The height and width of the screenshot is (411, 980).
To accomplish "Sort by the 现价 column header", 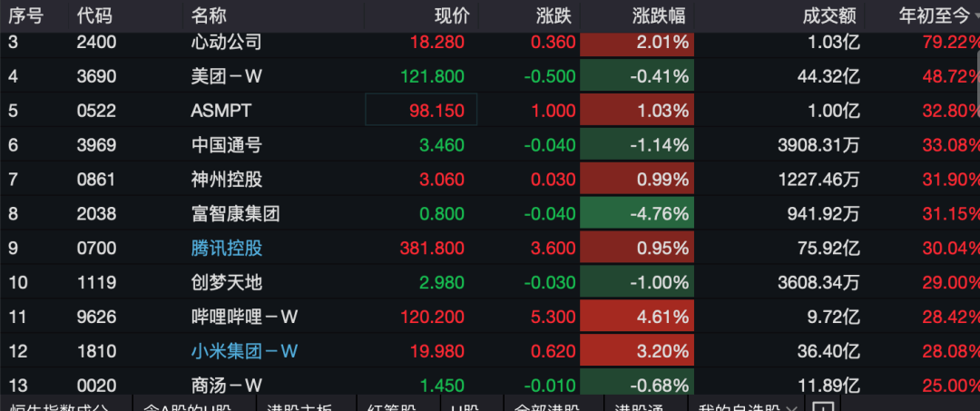I will click(453, 15).
